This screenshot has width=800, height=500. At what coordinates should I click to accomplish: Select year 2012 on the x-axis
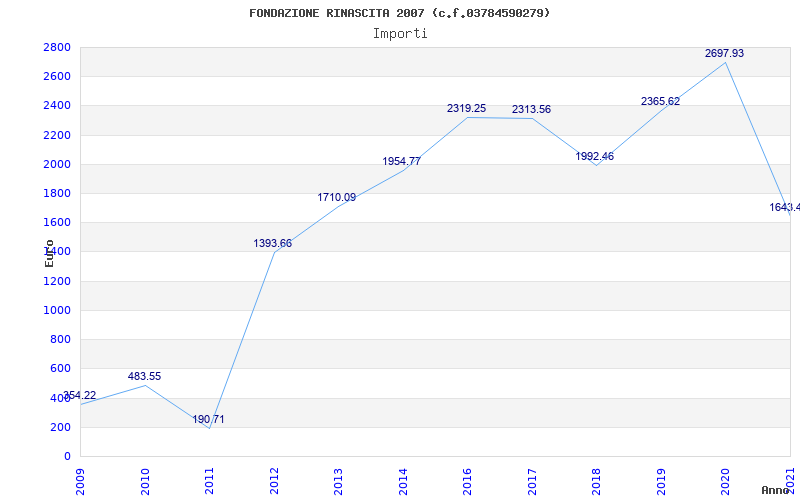click(274, 481)
